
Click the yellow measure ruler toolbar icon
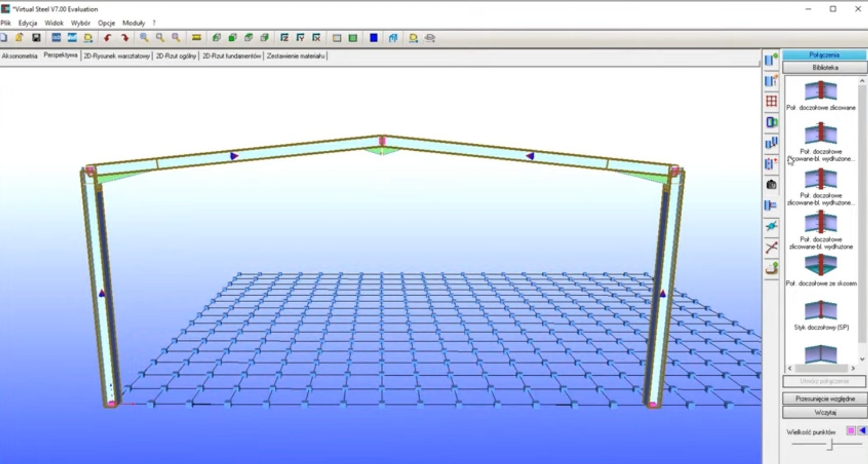tap(196, 38)
